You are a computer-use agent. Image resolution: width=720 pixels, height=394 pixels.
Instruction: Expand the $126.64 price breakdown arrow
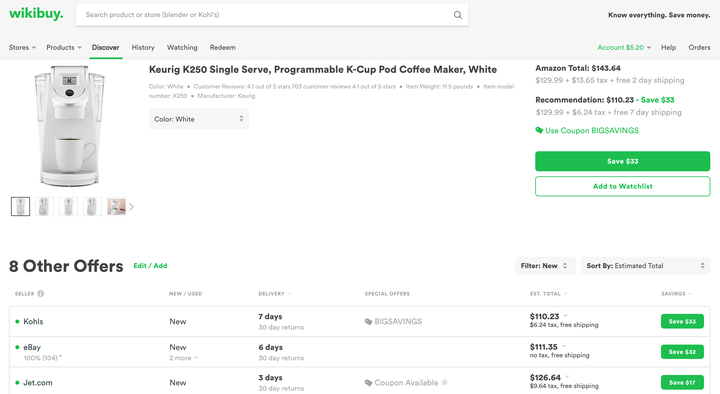pyautogui.click(x=567, y=377)
